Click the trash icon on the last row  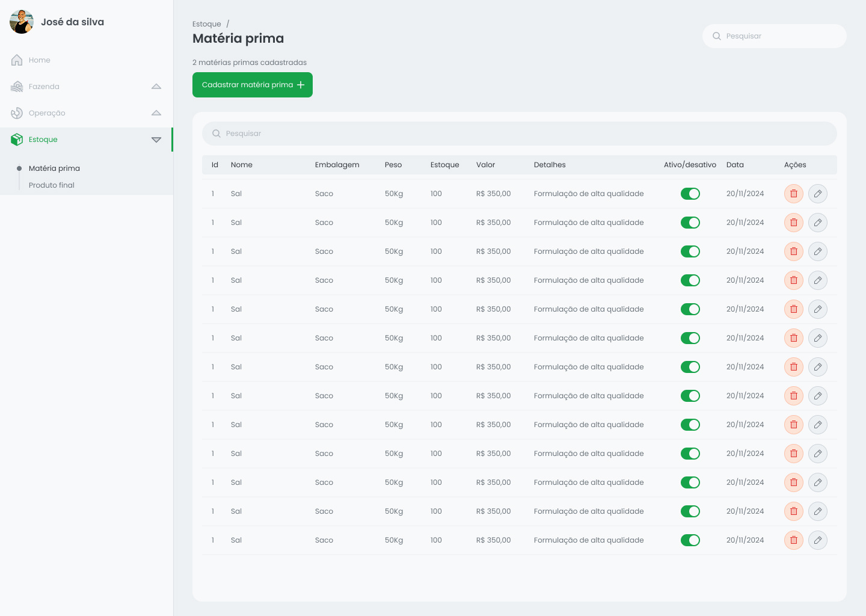click(793, 540)
